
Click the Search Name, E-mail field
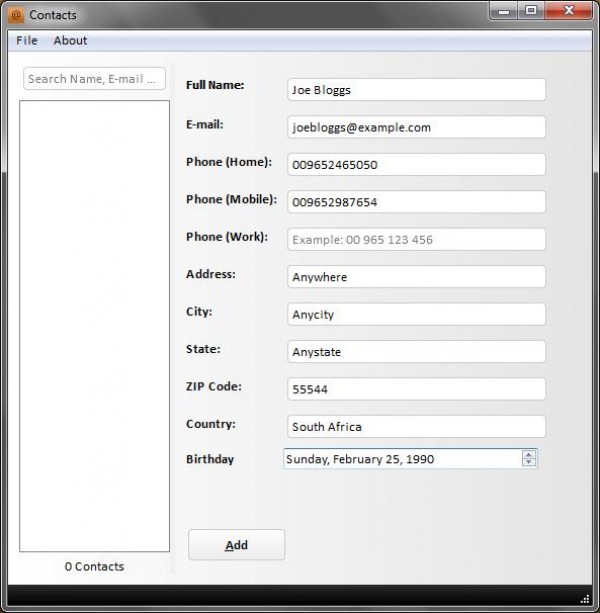click(94, 79)
